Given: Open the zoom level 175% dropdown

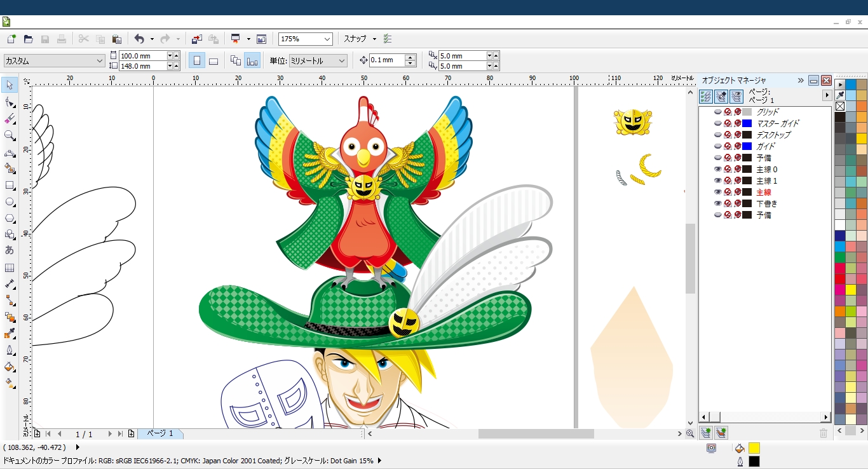Looking at the screenshot, I should point(327,39).
